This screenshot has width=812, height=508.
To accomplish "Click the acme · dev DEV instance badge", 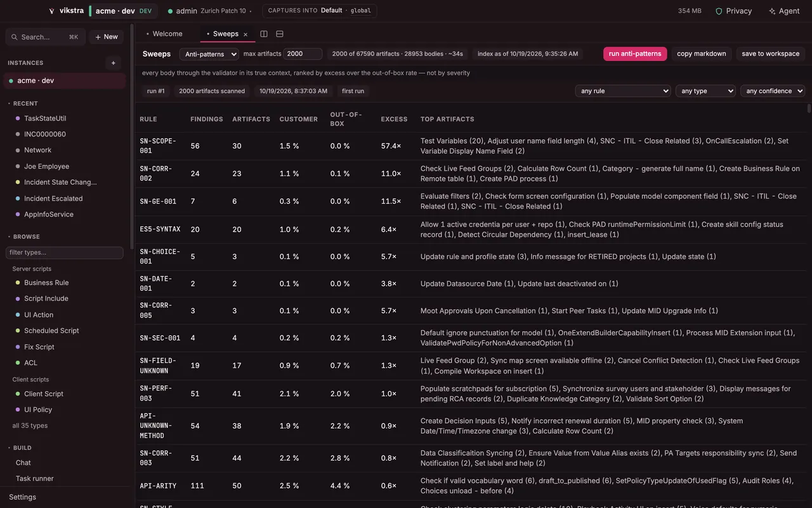I will point(124,11).
